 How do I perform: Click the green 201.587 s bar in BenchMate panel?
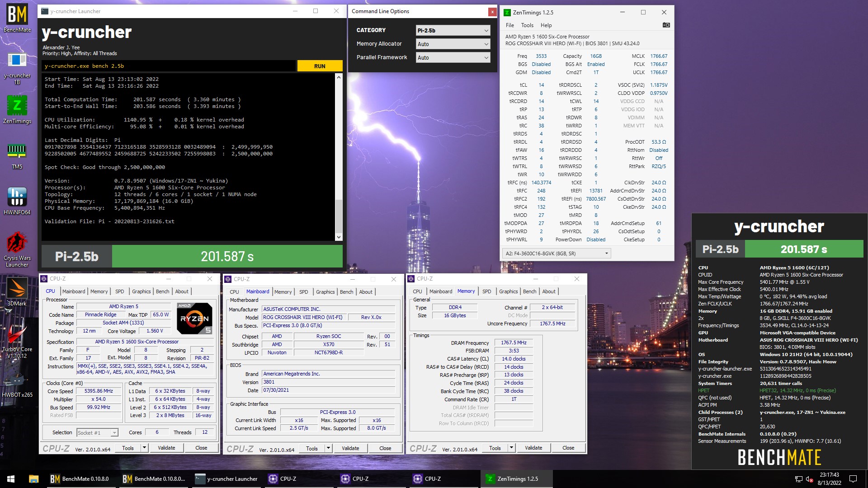pos(804,249)
